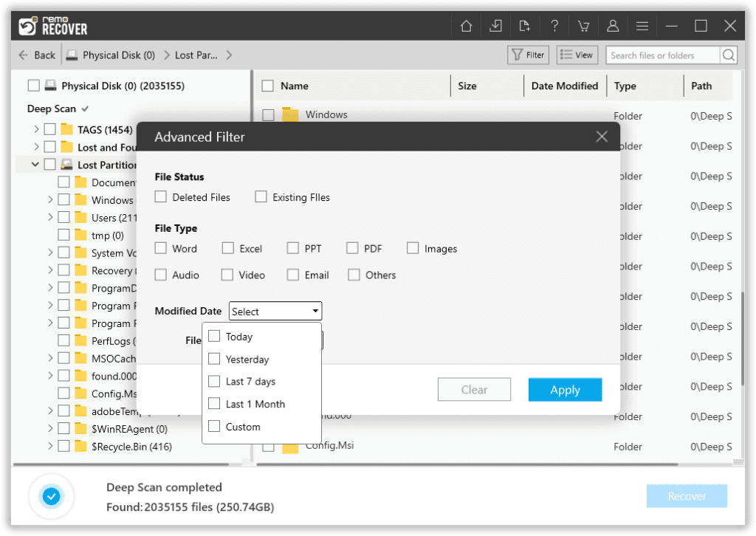Screen dimensions: 756x536
Task: Open the Modified Date Select dropdown
Action: [x=275, y=311]
